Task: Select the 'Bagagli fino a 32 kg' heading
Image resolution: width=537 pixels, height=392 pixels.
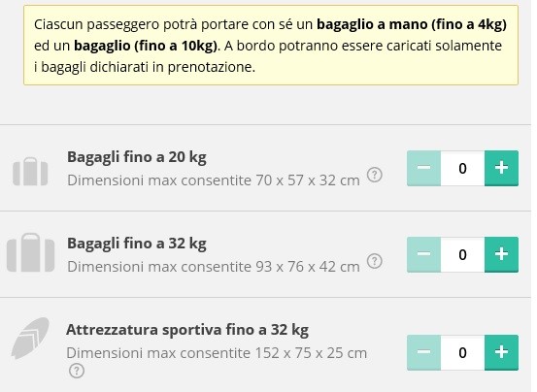Action: pyautogui.click(x=137, y=244)
